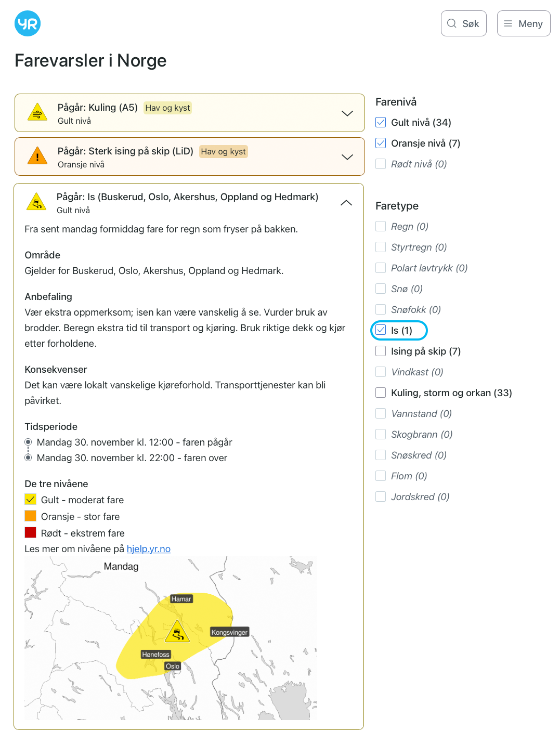Click the Mandag map title
Image resolution: width=560 pixels, height=731 pixels.
[x=121, y=566]
